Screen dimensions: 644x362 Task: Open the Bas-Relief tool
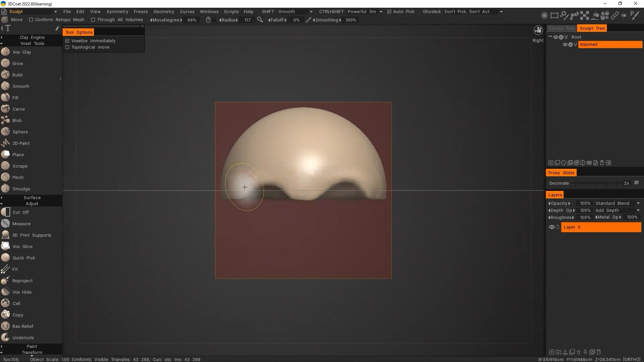[x=22, y=326]
